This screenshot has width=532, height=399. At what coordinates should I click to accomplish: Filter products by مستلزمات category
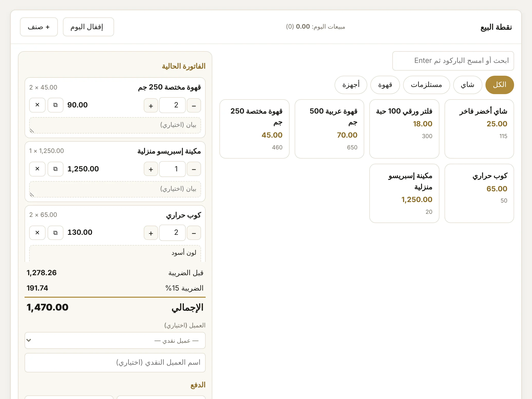[x=426, y=85]
